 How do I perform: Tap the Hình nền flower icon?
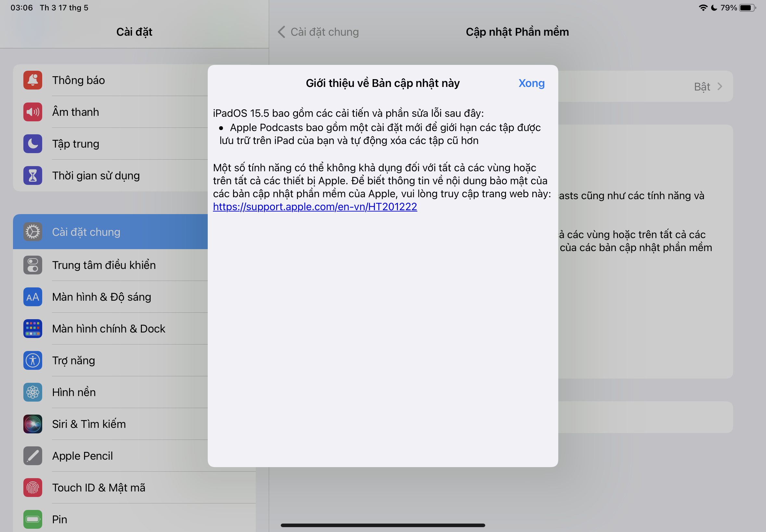coord(33,392)
